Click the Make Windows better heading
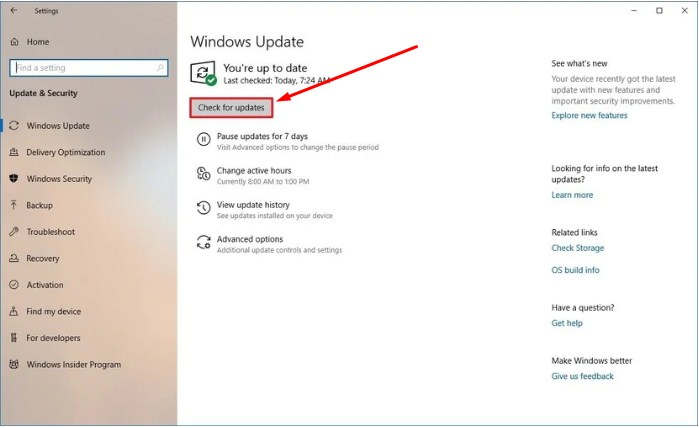The height and width of the screenshot is (428, 699). tap(592, 361)
